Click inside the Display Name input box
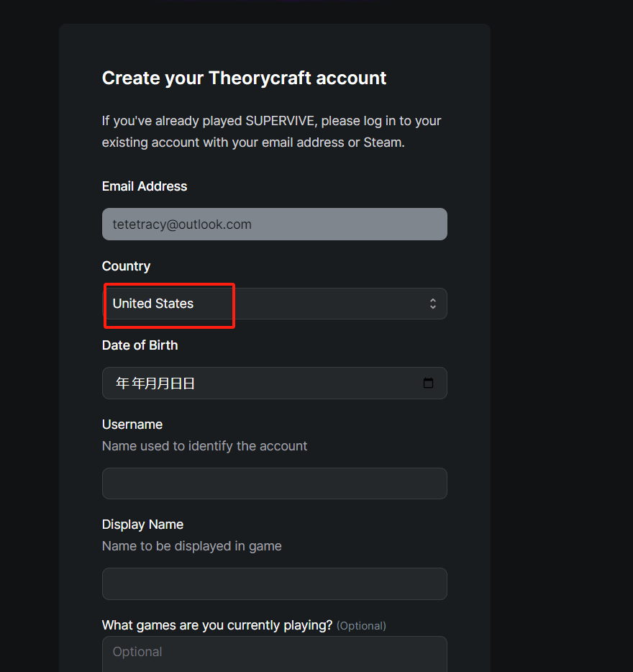 click(x=274, y=584)
